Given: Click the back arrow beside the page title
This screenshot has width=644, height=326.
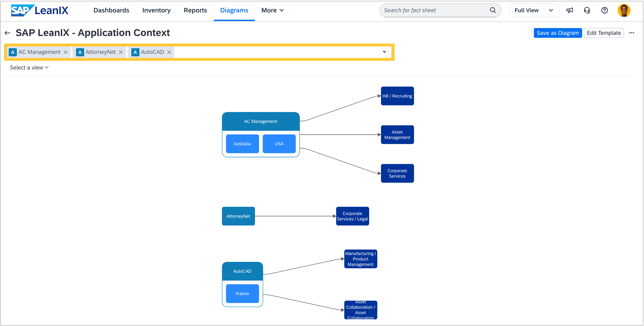Looking at the screenshot, I should 8,33.
